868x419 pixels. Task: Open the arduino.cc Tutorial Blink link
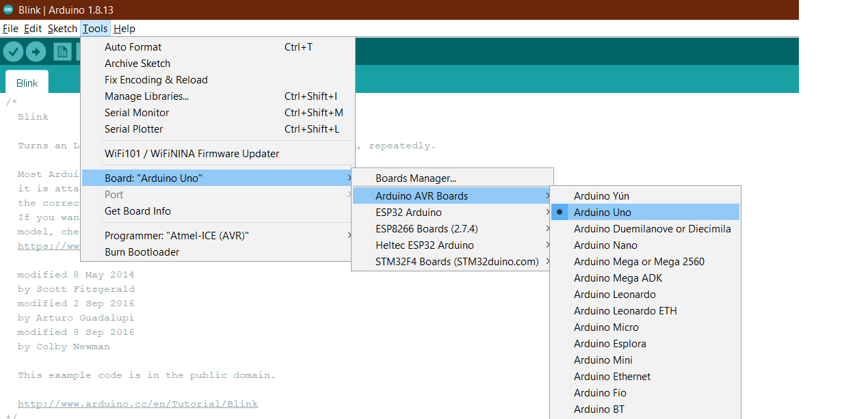137,403
